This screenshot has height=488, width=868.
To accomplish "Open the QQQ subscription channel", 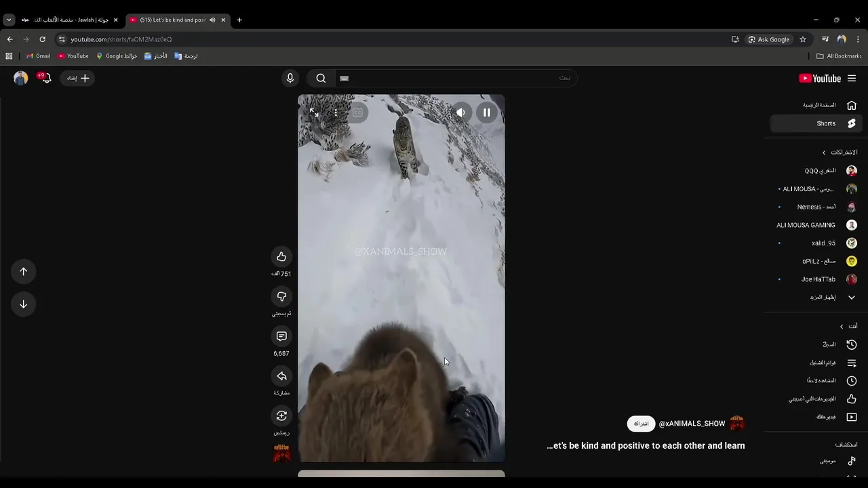I will (x=816, y=171).
